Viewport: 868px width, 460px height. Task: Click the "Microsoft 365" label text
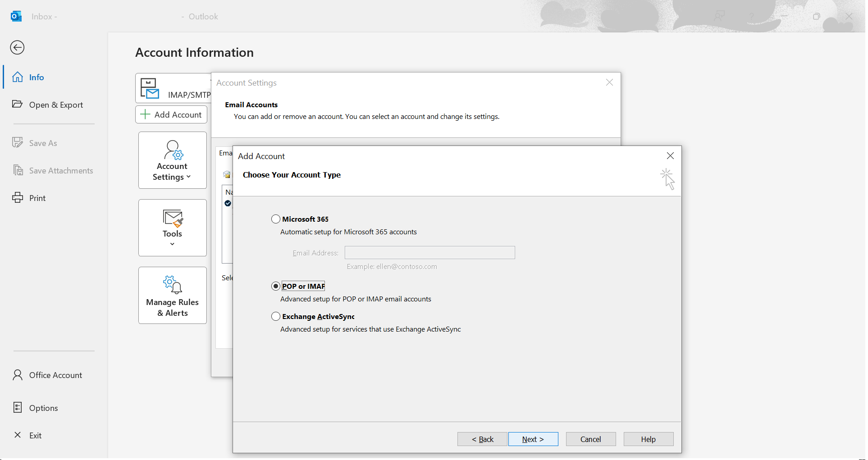point(306,219)
